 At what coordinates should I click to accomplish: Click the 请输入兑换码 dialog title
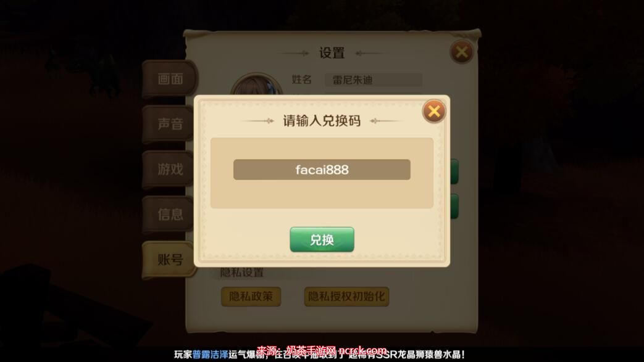tap(322, 121)
